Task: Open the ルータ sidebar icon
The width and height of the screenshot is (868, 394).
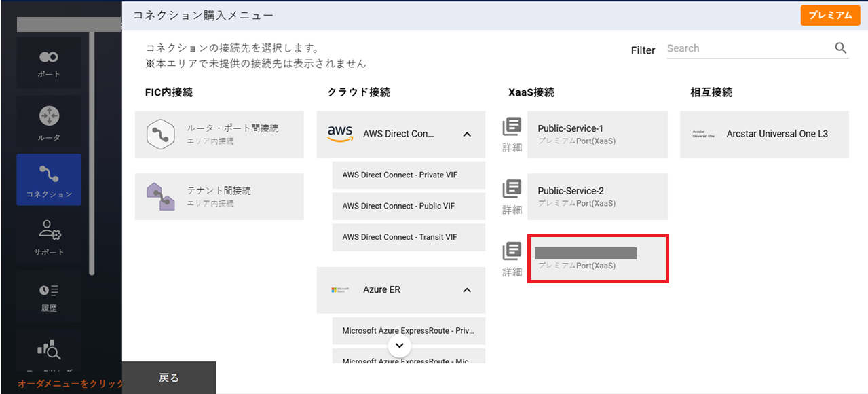Action: point(49,122)
